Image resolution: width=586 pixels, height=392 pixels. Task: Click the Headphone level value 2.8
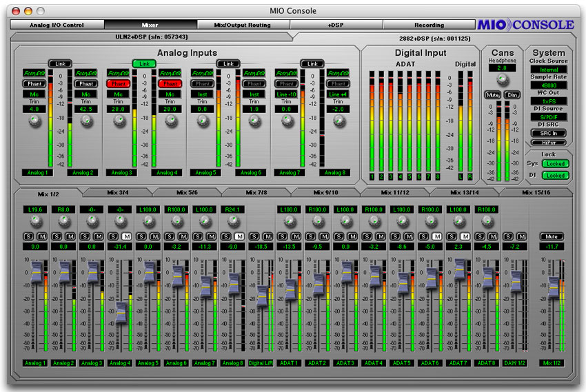click(502, 68)
